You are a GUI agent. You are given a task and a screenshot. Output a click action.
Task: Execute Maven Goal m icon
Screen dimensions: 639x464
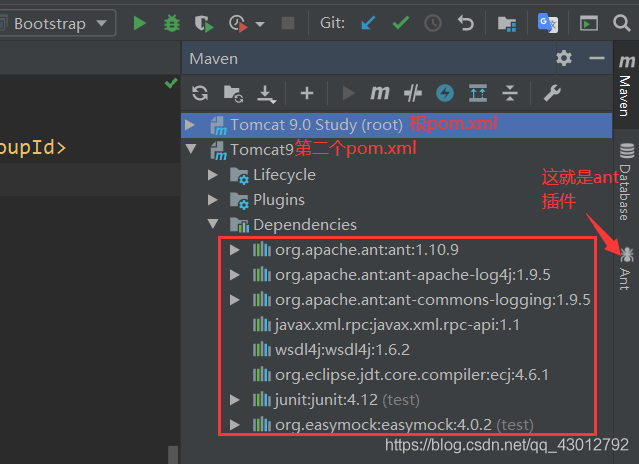pyautogui.click(x=380, y=93)
